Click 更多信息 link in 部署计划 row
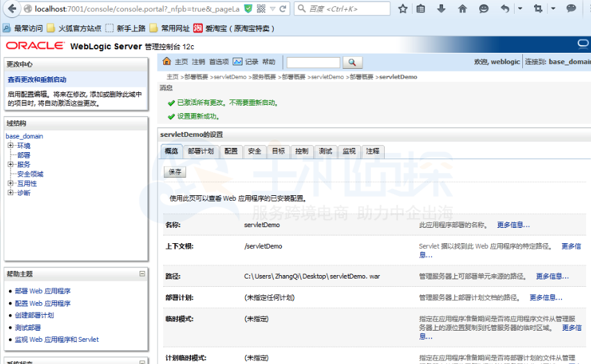This screenshot has width=591, height=364. pos(546,297)
